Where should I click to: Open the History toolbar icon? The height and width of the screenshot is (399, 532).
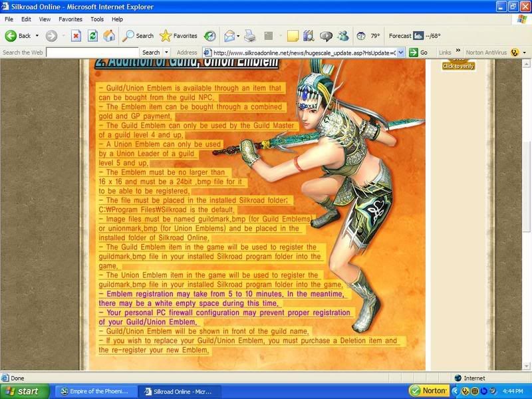point(209,36)
